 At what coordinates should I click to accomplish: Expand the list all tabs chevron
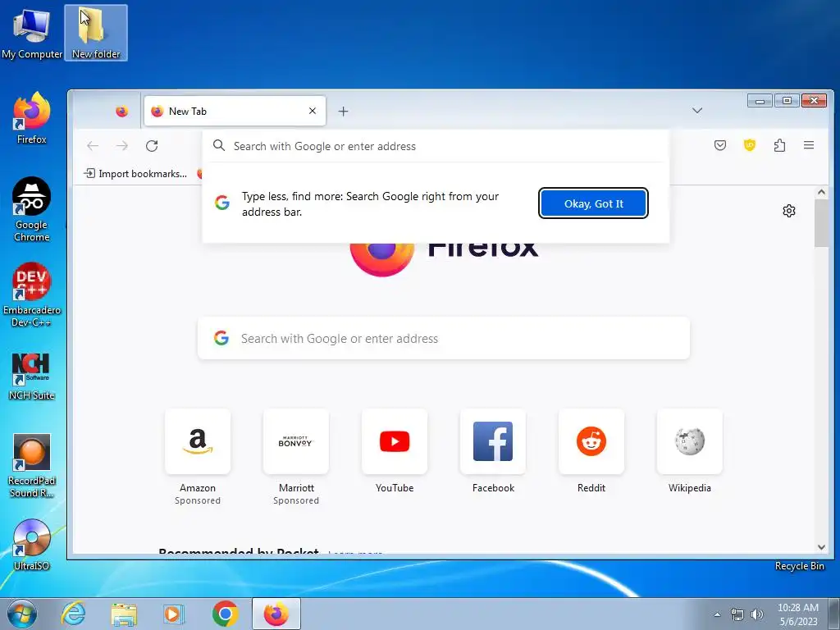697,111
